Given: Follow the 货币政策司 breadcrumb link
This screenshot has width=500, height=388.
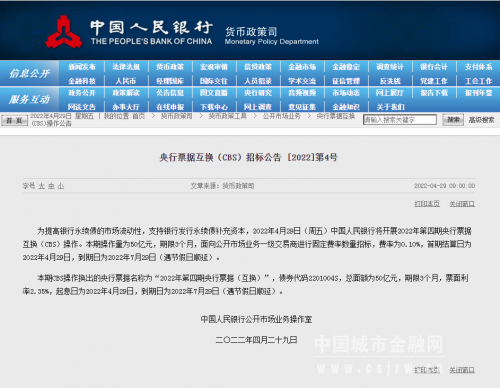Looking at the screenshot, I should (176, 116).
